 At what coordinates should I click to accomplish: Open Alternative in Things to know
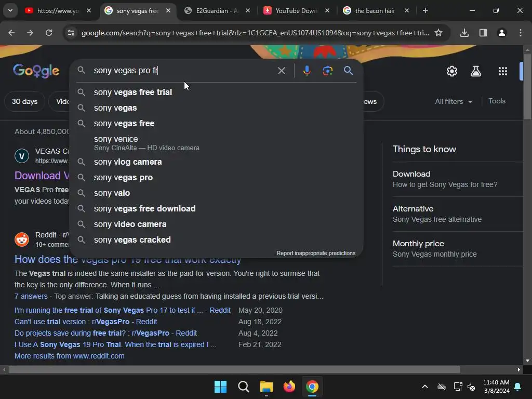point(457,214)
